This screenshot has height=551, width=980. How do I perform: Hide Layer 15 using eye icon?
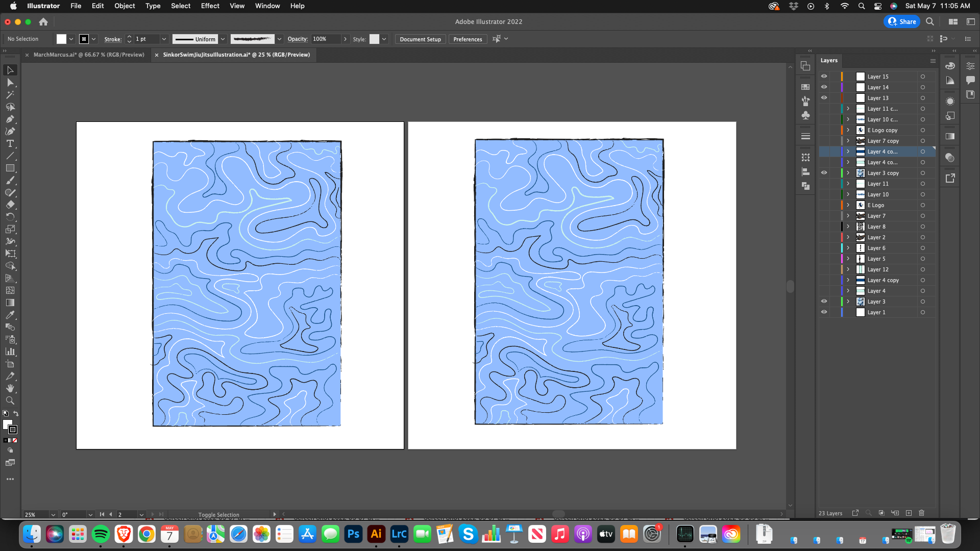824,77
